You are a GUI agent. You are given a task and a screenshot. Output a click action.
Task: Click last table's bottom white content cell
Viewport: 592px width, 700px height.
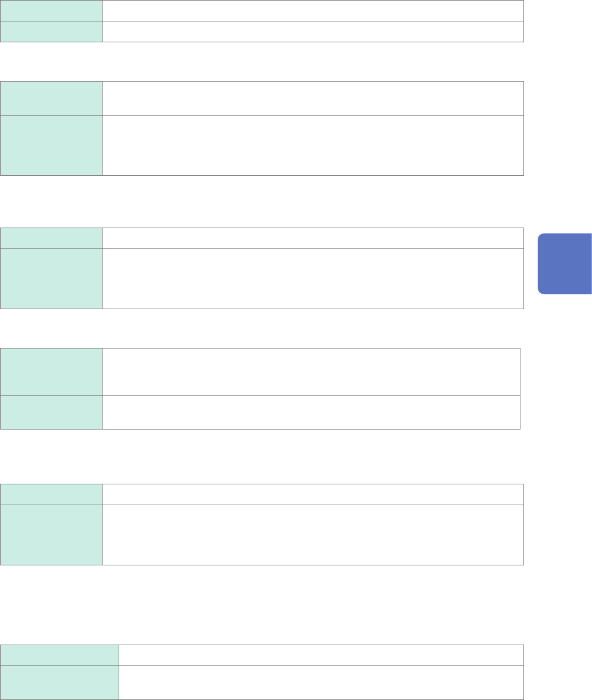coord(321,682)
